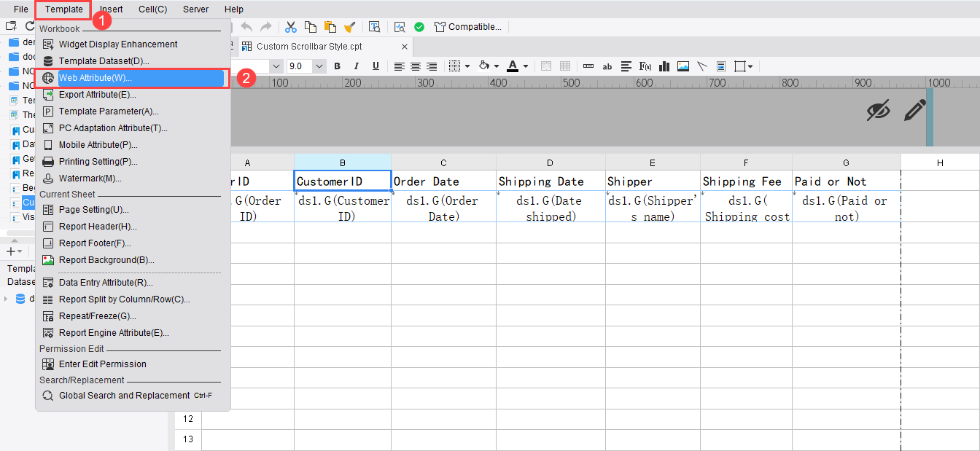Select cell B1 containing Customer ID
Screen dimensions: 980x451
coord(342,181)
